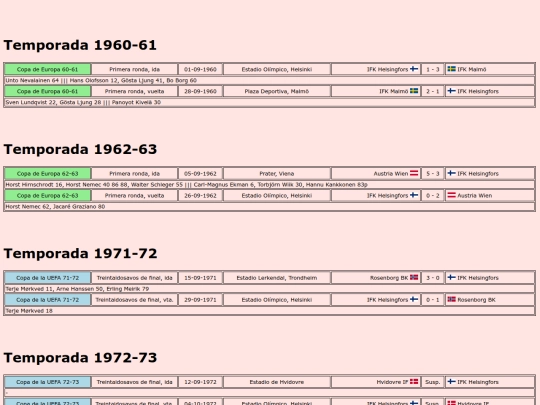
Task: Select the Copa de la UEFA 72-73 cell in the 12-09-1972 row
Action: (x=48, y=382)
